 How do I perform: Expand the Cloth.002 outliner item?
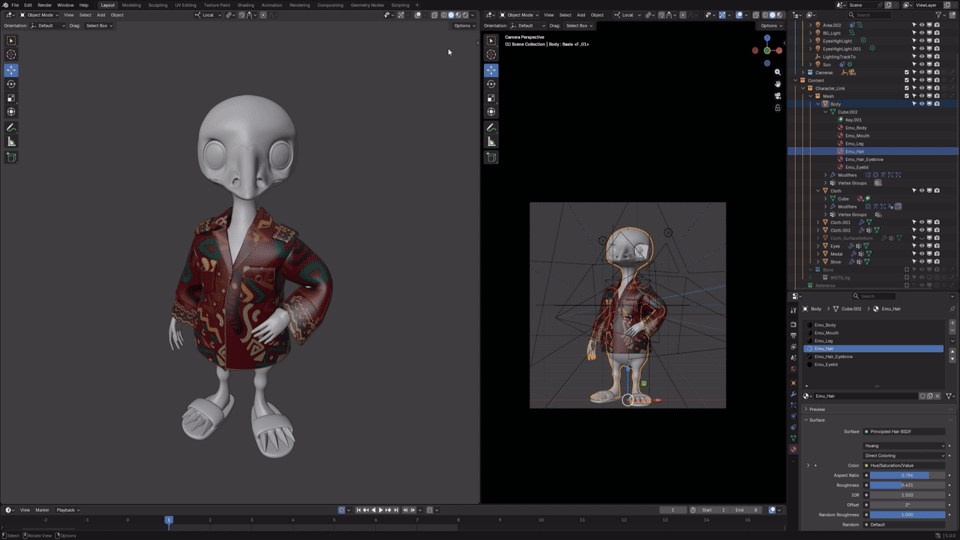(819, 230)
